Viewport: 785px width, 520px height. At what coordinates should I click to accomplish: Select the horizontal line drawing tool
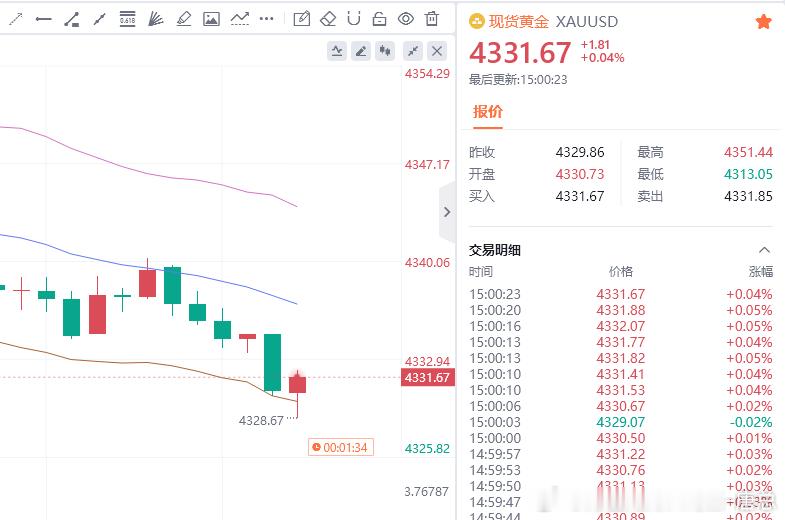click(x=44, y=20)
